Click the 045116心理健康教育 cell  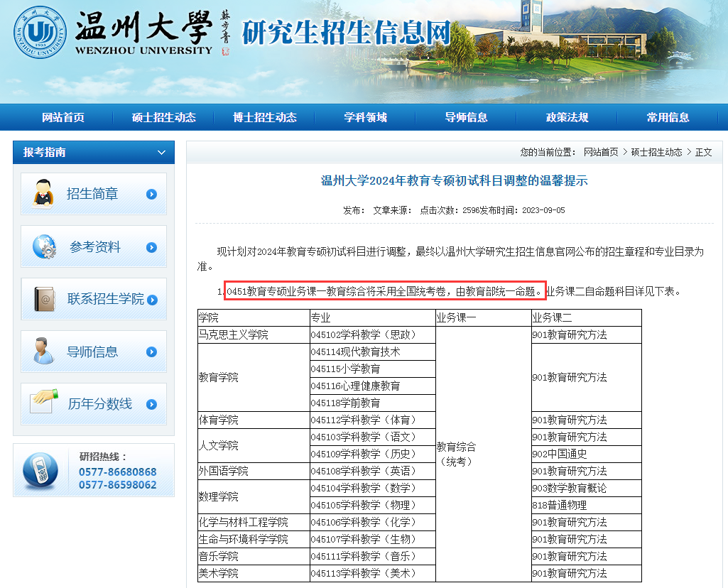373,386
